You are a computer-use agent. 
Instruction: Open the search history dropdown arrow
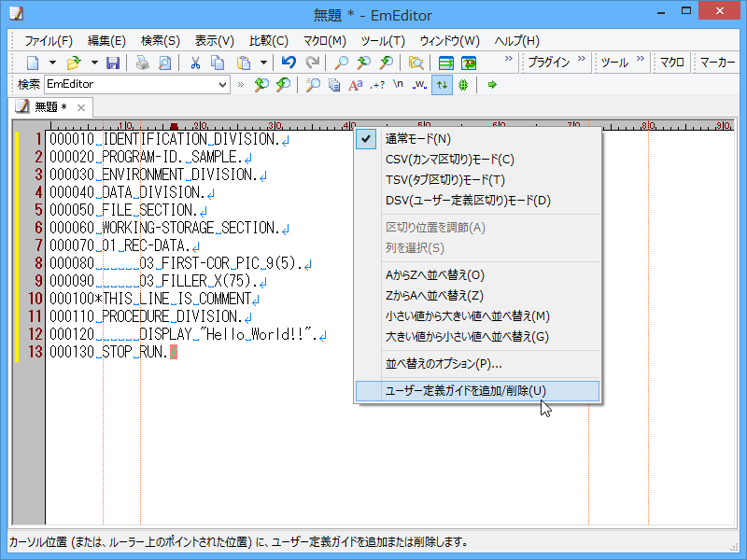[x=222, y=85]
